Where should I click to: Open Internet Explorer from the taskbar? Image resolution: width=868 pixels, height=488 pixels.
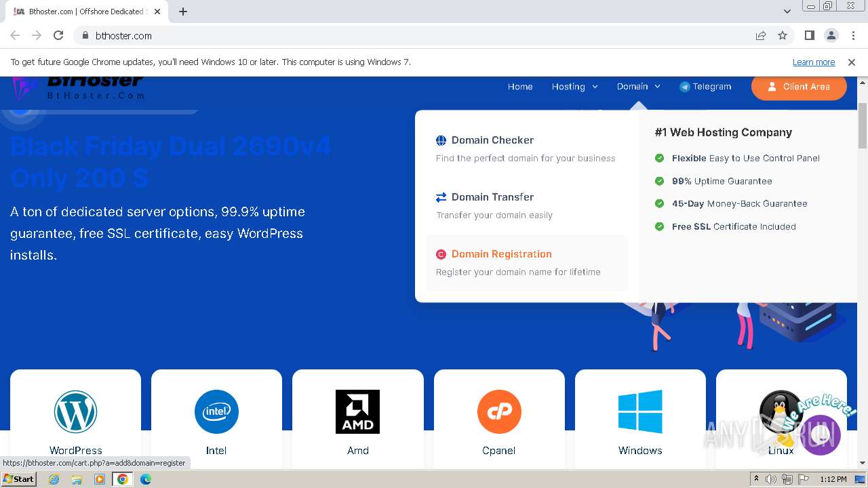click(x=54, y=479)
